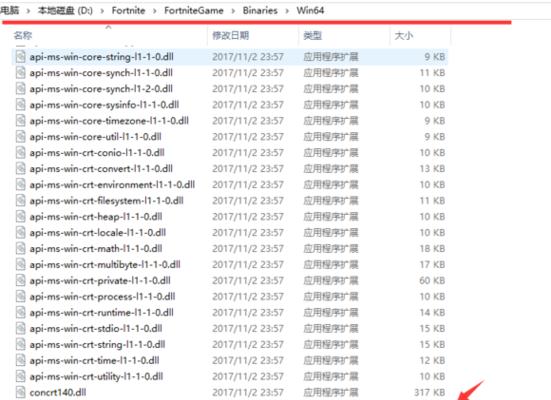Click the file icon of api-ms-win-crt-utility-l1-1-0.dll
551x400 pixels.
[21, 376]
